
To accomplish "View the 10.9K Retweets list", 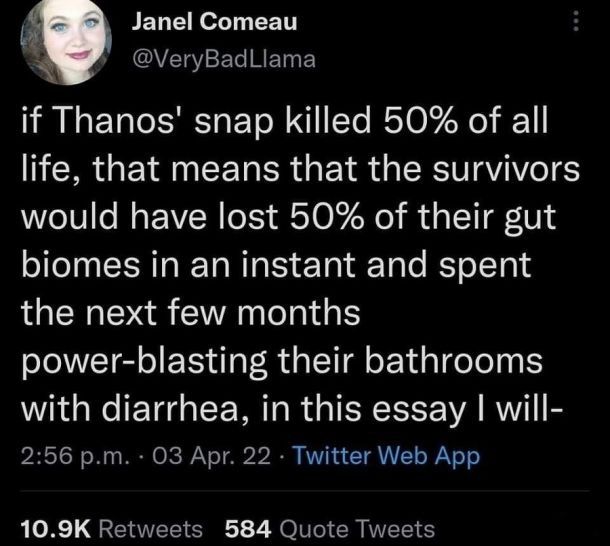I will pyautogui.click(x=111, y=529).
